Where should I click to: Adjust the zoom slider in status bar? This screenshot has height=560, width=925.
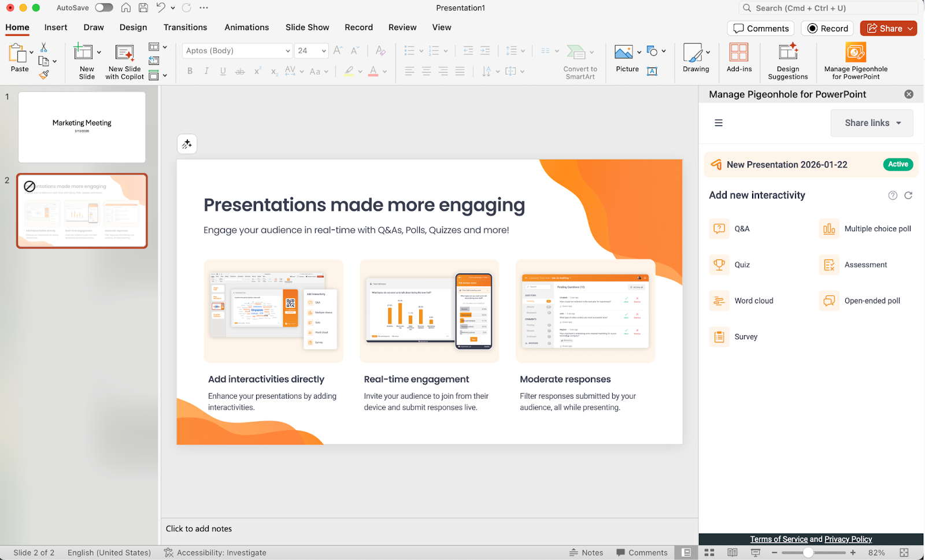pyautogui.click(x=808, y=553)
